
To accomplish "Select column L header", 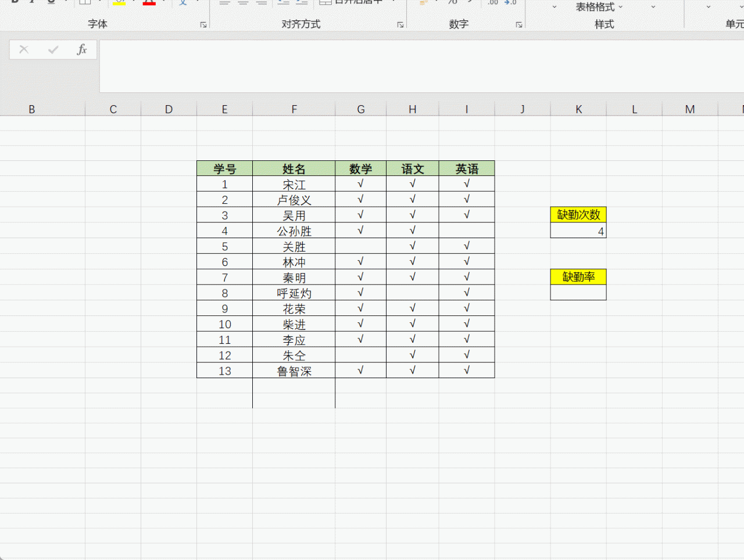I will point(634,109).
